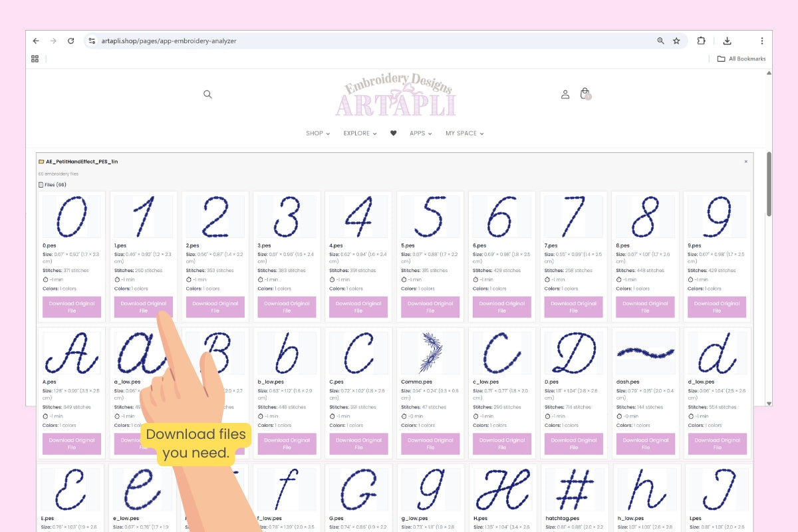Open the user account icon
798x532 pixels.
tap(565, 94)
